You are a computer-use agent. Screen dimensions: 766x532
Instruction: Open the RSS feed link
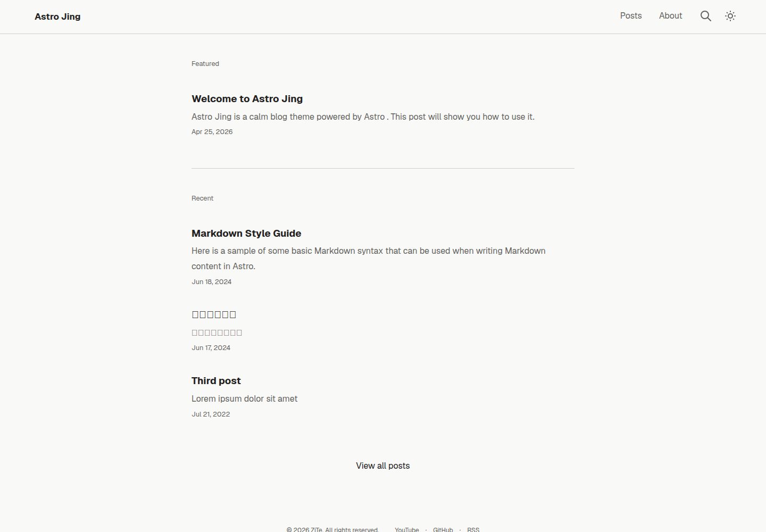[x=473, y=529]
